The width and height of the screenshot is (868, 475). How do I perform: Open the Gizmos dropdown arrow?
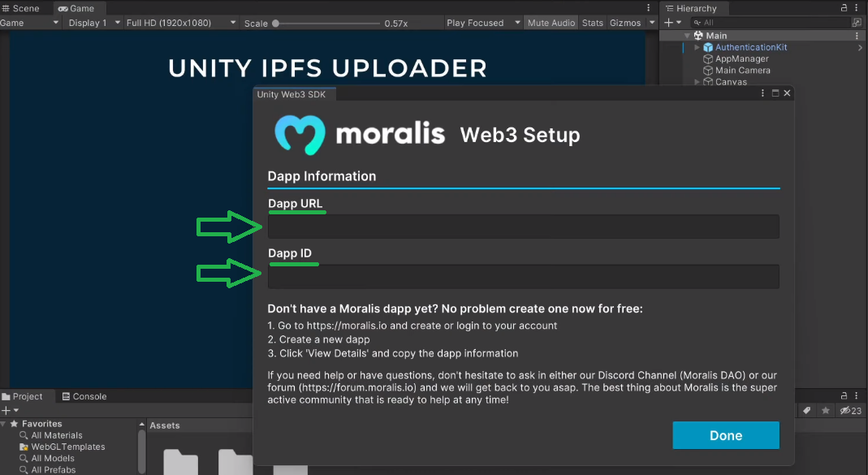[651, 23]
